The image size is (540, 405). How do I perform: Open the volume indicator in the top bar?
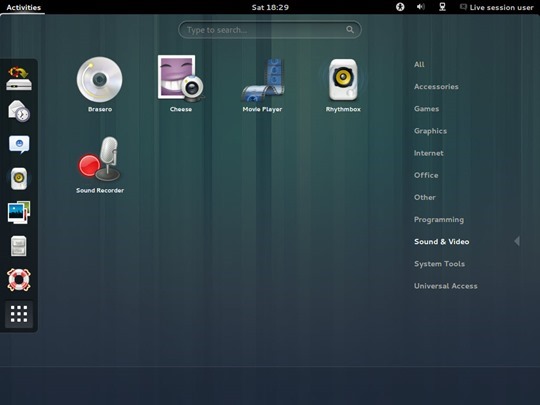[420, 7]
